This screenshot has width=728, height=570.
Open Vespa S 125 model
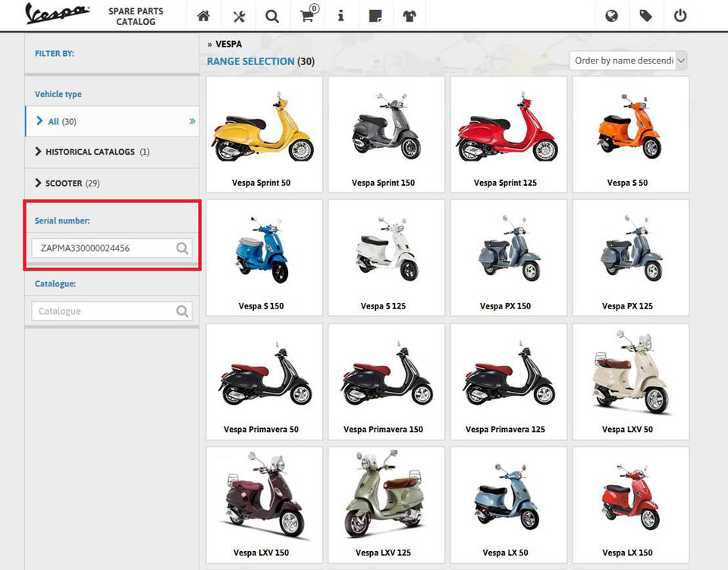386,258
